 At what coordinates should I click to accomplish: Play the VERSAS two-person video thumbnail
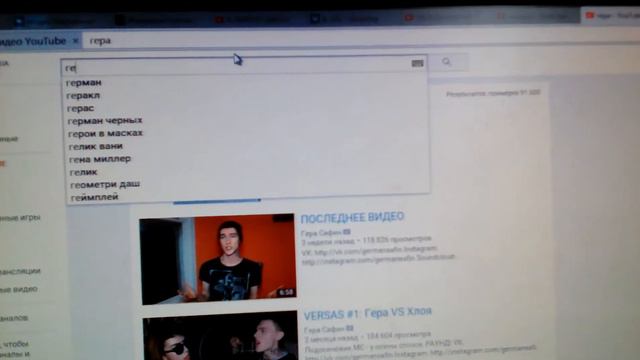click(220, 336)
